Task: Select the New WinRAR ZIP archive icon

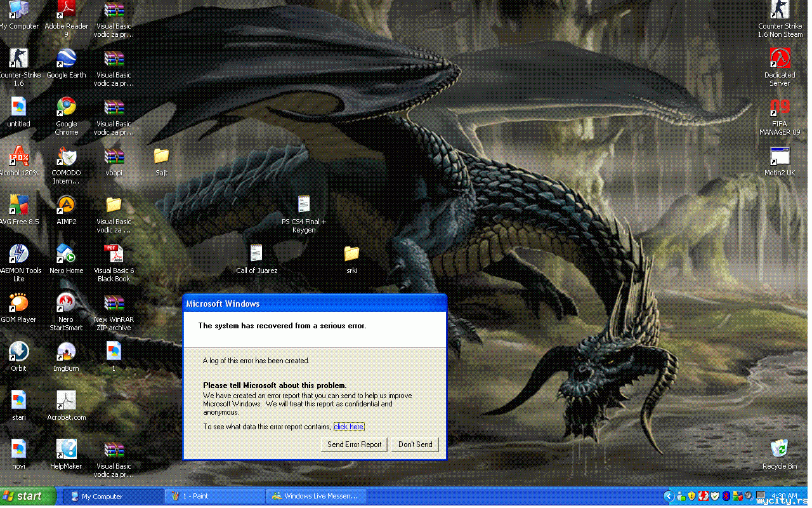Action: click(x=114, y=312)
